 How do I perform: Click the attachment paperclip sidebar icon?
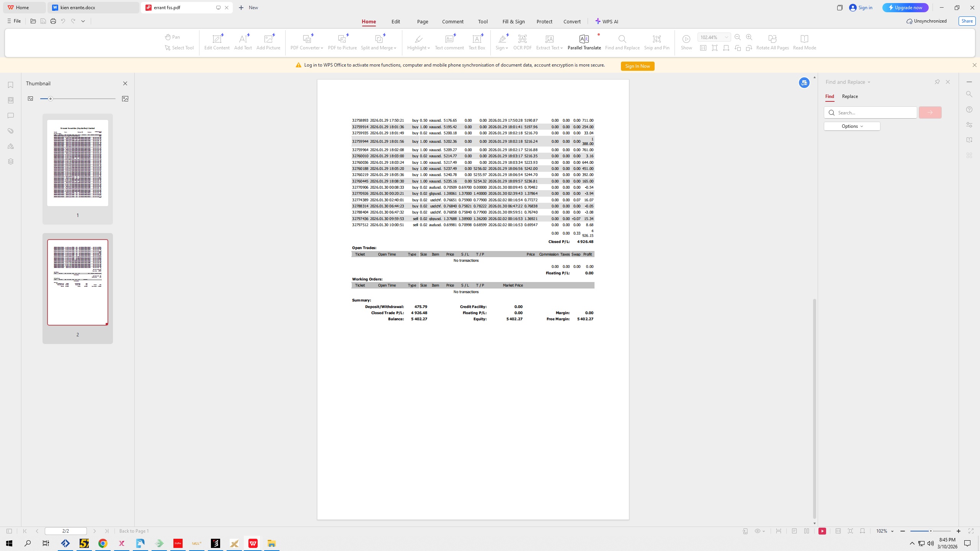[x=11, y=131]
